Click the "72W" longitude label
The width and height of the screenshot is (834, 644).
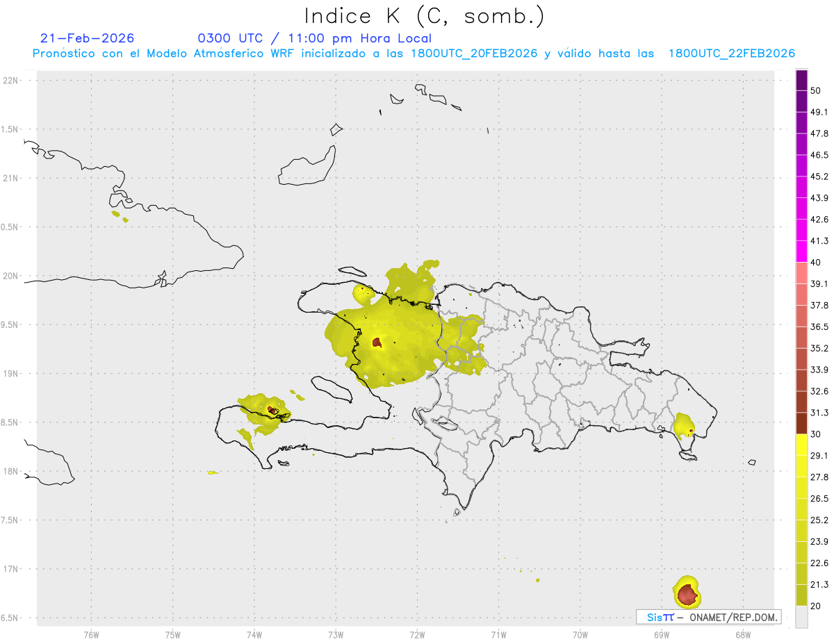(x=417, y=634)
